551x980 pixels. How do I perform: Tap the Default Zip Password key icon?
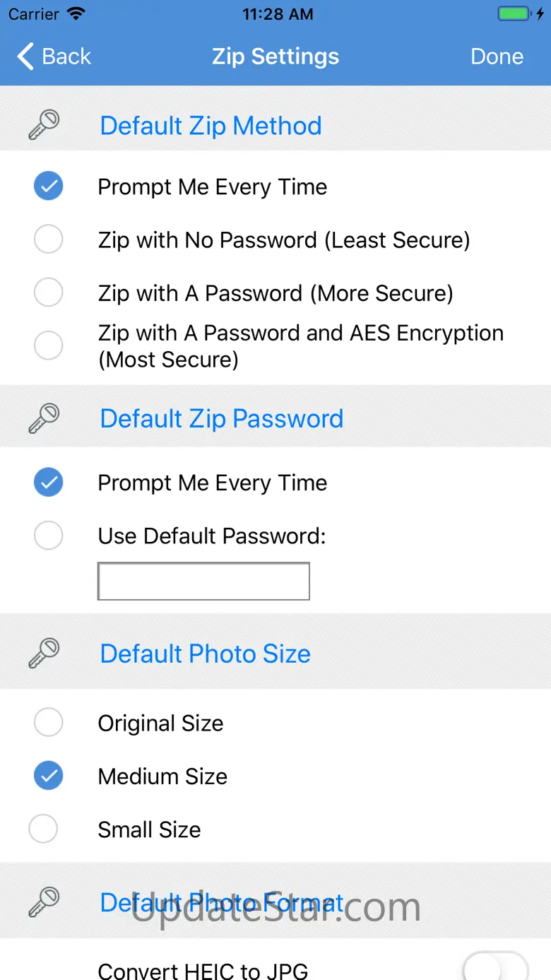[x=44, y=418]
